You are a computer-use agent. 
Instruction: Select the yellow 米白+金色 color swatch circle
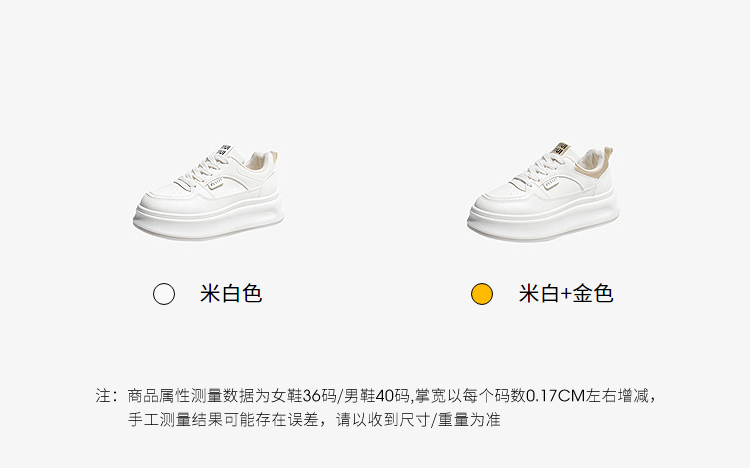click(x=482, y=294)
